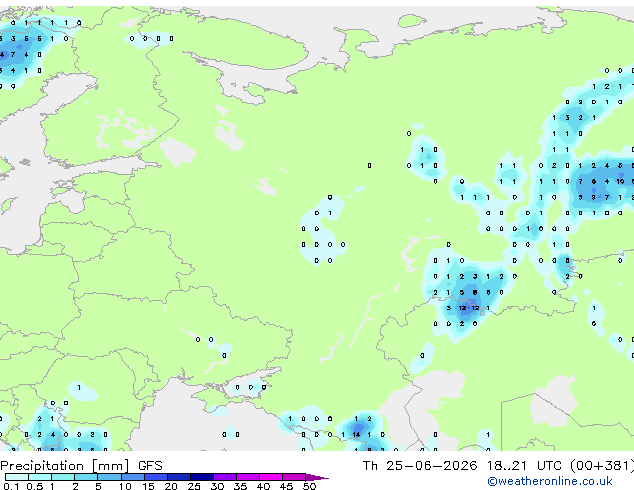Click the 'Th 25-06-2026 18..21 UTC' timestamp
Image resolution: width=634 pixels, height=490 pixels.
[462, 466]
